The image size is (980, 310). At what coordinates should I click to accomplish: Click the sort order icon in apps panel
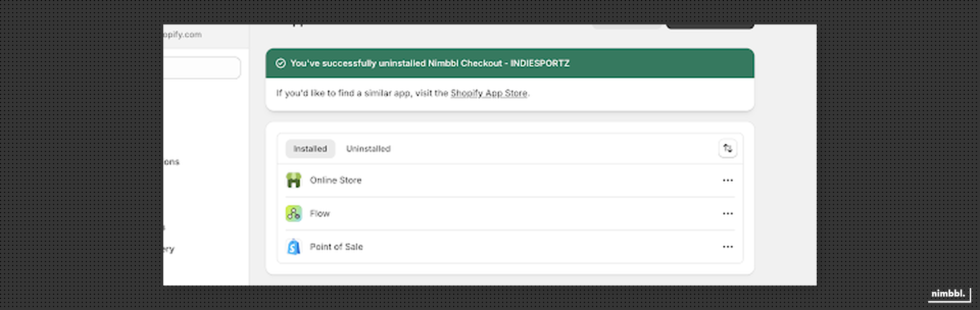coord(728,148)
